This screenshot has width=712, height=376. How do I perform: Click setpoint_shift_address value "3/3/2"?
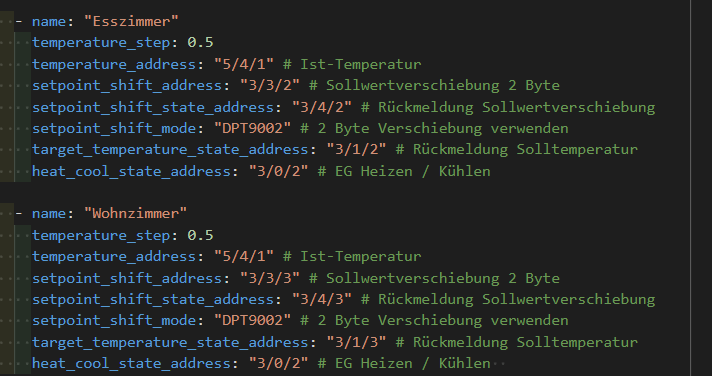[x=270, y=85]
